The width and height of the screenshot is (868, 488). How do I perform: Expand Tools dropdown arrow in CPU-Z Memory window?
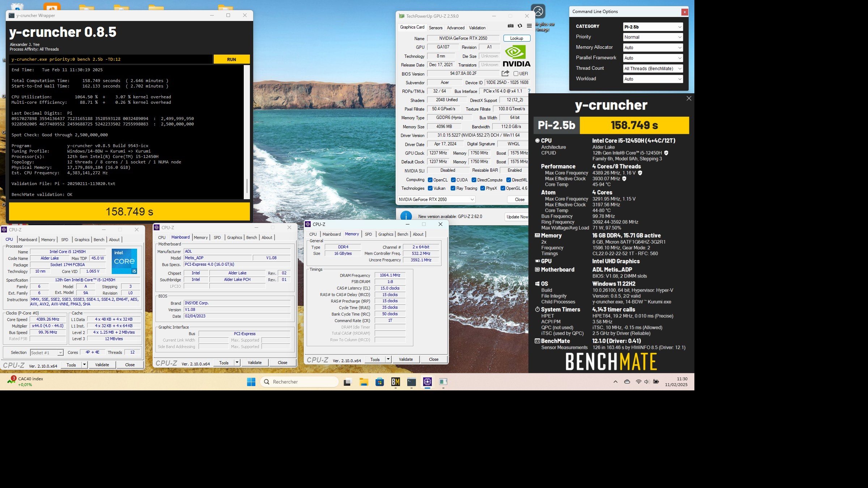click(388, 359)
